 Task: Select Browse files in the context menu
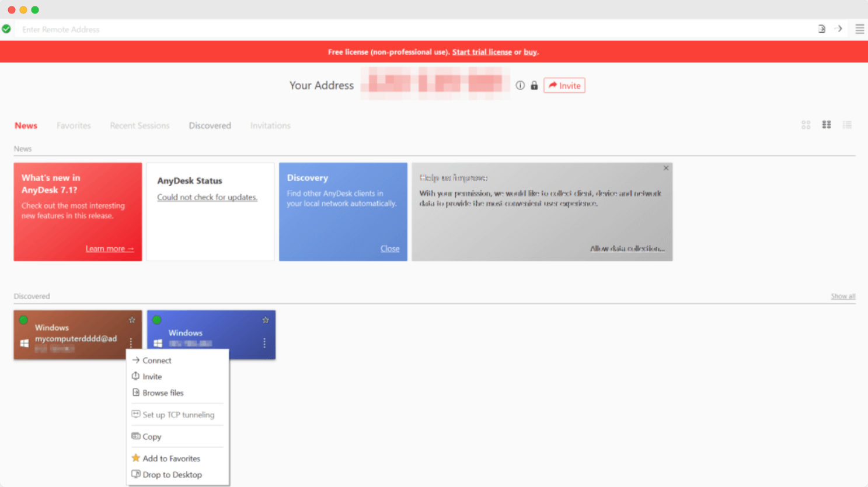[162, 393]
